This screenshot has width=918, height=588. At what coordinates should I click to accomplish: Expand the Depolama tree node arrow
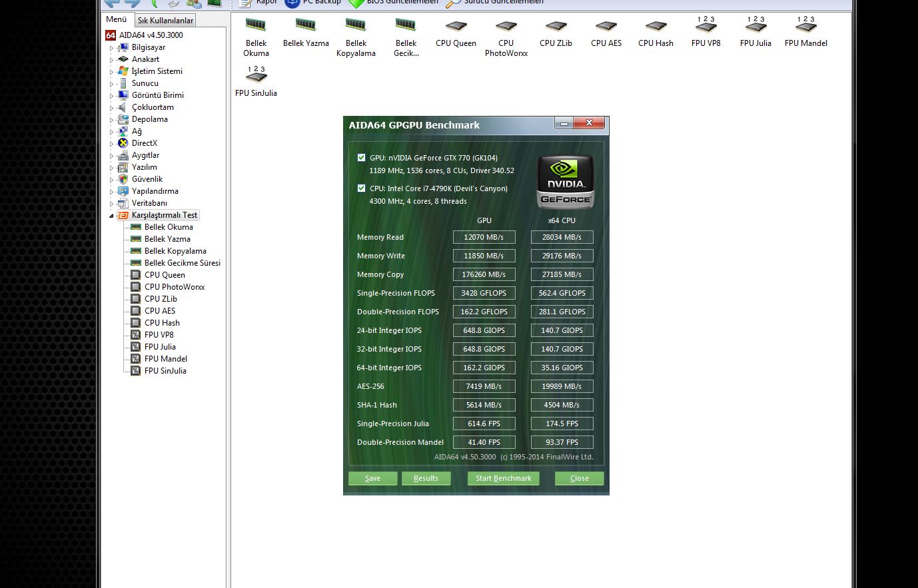click(112, 120)
